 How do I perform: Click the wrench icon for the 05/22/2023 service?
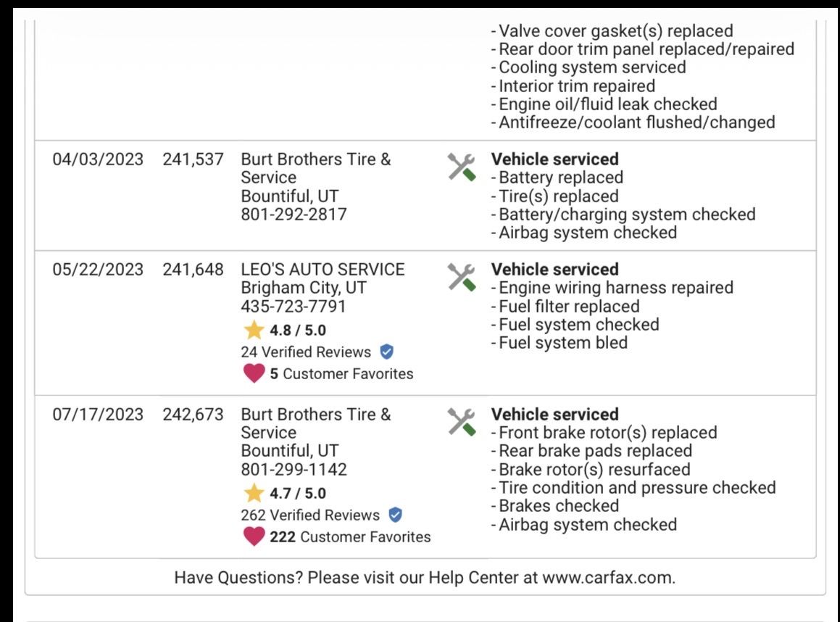[461, 277]
